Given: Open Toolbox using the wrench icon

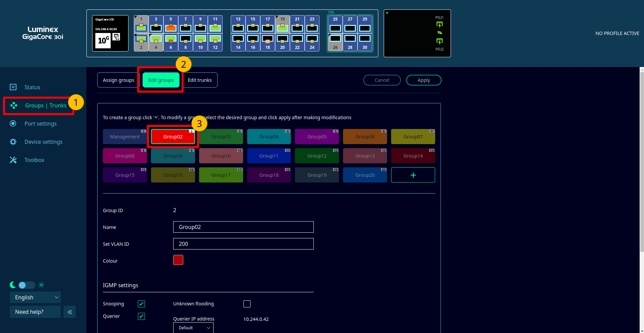Looking at the screenshot, I should pyautogui.click(x=13, y=160).
